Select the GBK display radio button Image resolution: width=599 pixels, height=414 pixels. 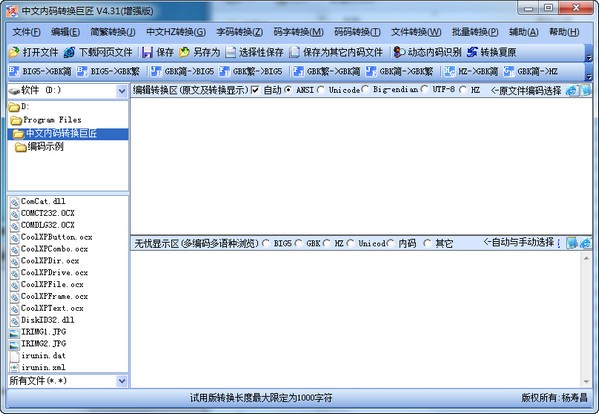298,243
